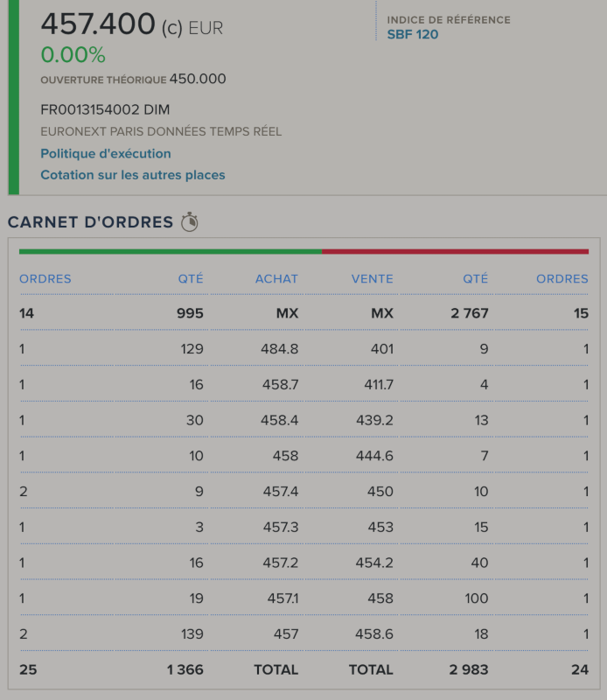Select the 454.2 sell price row
607x700 pixels.
click(x=374, y=563)
